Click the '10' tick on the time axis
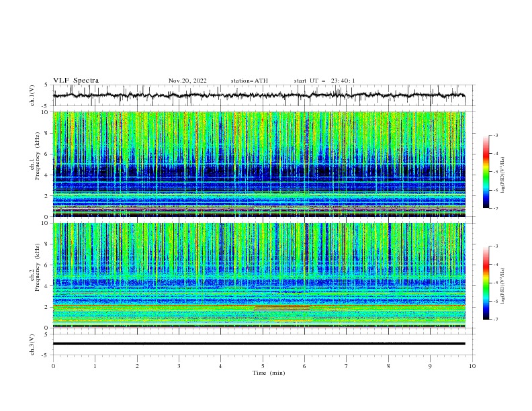The image size is (532, 411). tap(472, 366)
